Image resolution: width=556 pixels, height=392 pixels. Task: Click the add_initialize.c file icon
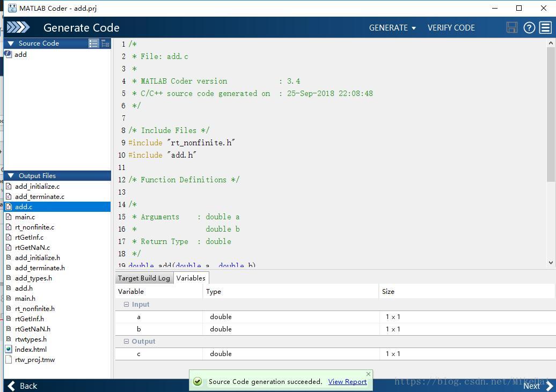(x=9, y=186)
